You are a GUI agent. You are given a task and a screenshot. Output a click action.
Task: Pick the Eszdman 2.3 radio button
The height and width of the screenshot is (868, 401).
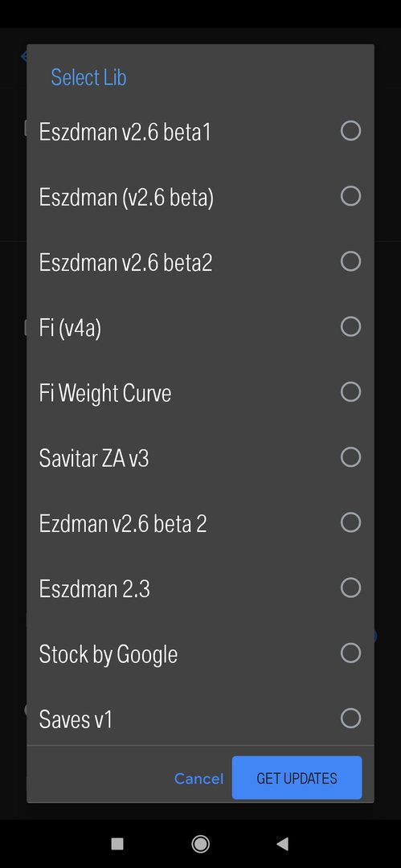click(350, 588)
